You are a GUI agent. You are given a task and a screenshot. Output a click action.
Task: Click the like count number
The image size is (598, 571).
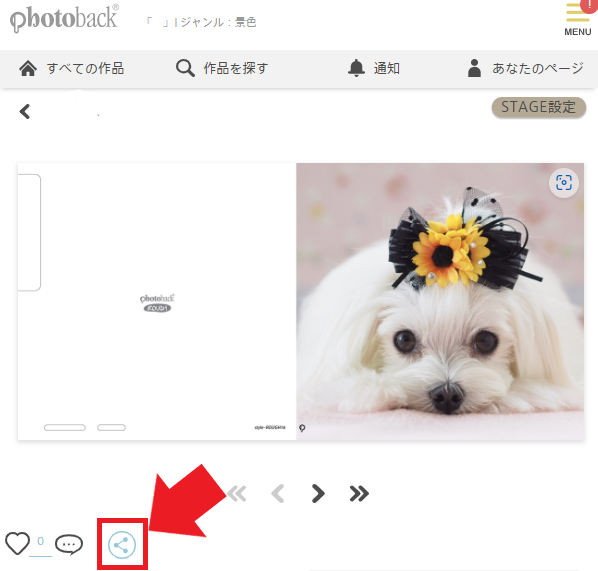click(40, 541)
